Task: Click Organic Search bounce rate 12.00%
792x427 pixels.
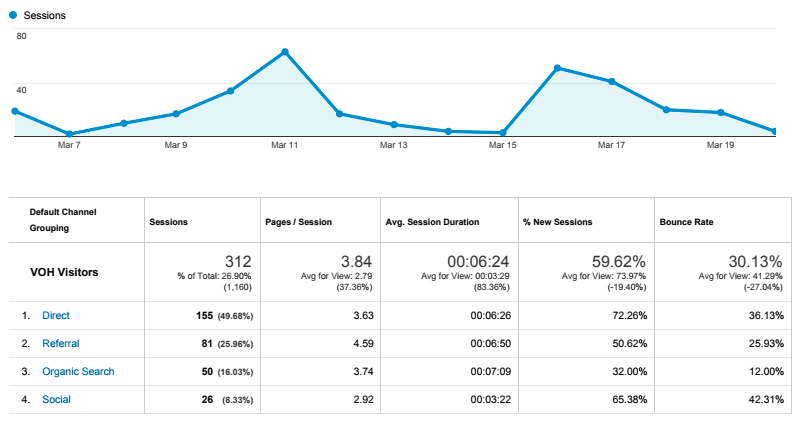Action: 766,371
